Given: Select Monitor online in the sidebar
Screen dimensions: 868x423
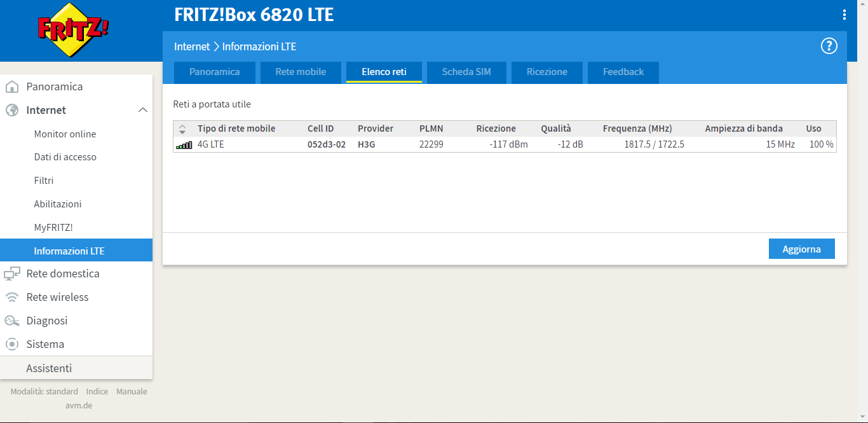Looking at the screenshot, I should pos(65,134).
